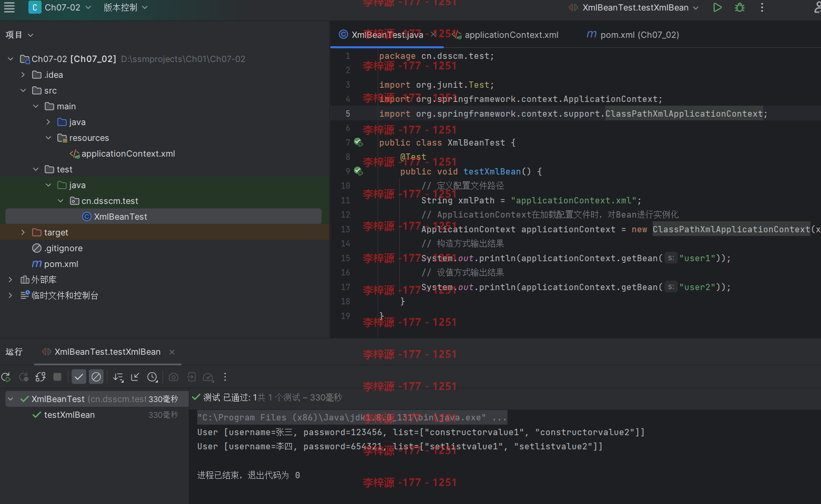Viewport: 821px width, 504px height.
Task: Open the Ch07-02 project dropdown
Action: (x=60, y=7)
